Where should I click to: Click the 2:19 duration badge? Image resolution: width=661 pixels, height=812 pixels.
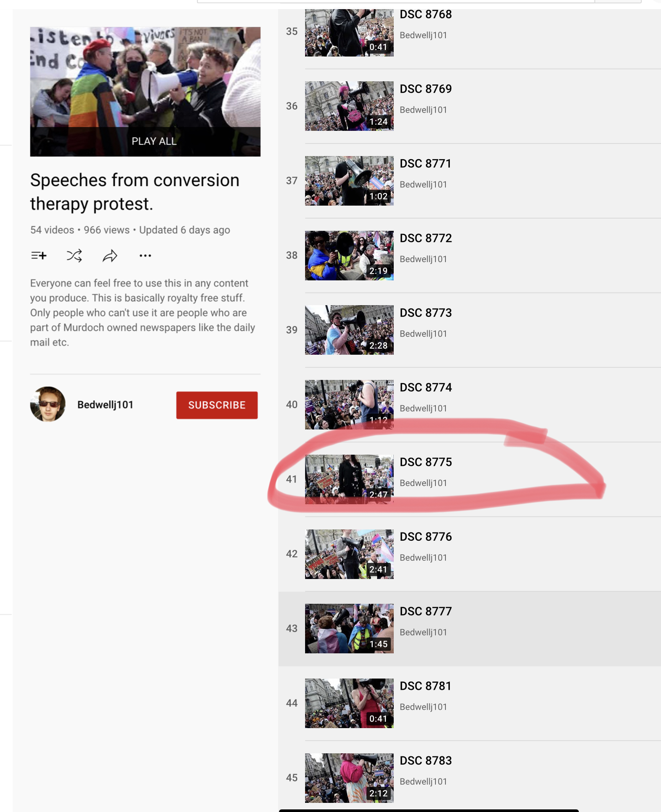(378, 271)
